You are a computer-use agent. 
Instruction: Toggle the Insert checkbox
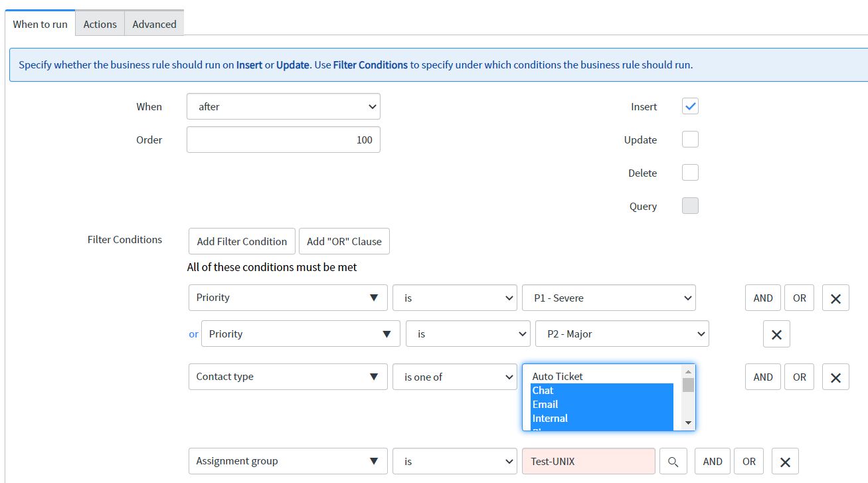690,106
